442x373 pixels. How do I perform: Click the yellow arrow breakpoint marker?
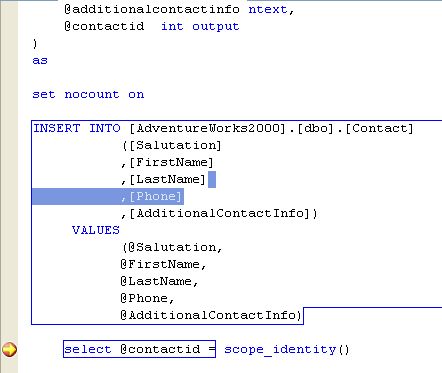9,349
